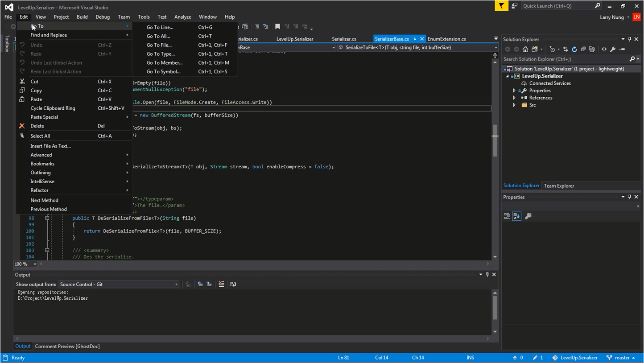Click the editor vertical scrollbar thumb
The image size is (644, 363).
pyautogui.click(x=495, y=140)
